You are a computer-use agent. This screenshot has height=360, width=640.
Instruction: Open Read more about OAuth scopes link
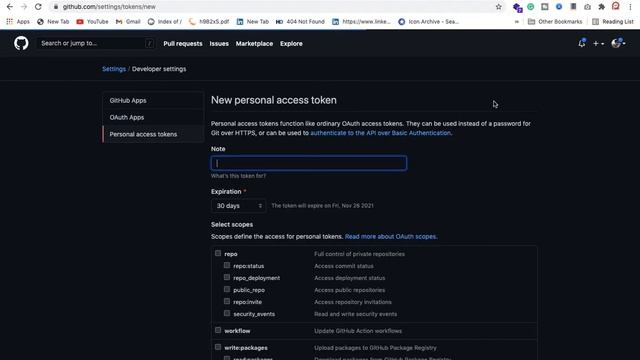tap(391, 237)
